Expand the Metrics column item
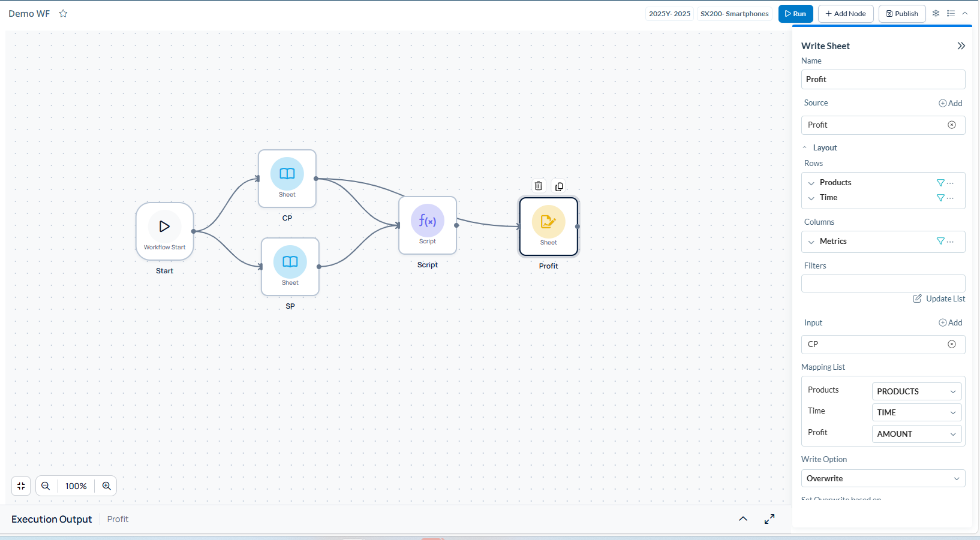Image resolution: width=980 pixels, height=540 pixels. 811,242
